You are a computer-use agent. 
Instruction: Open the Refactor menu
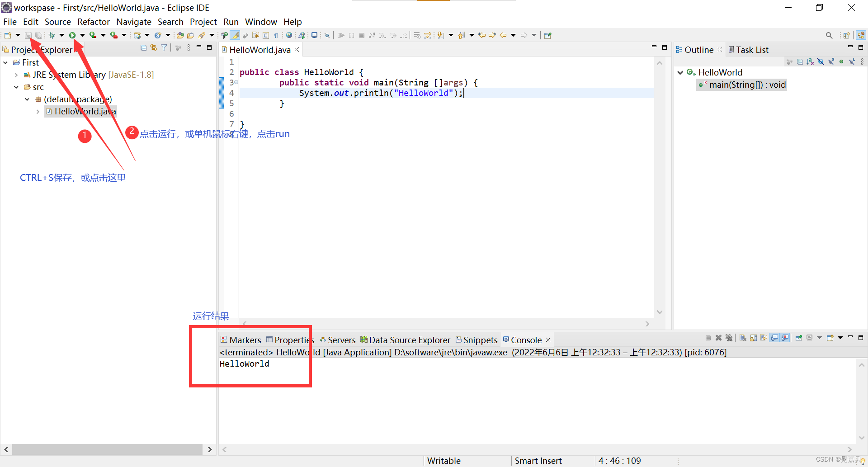[x=94, y=22]
